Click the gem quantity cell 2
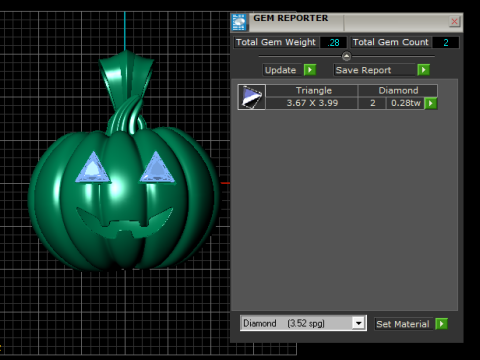This screenshot has width=480, height=360. (x=373, y=103)
